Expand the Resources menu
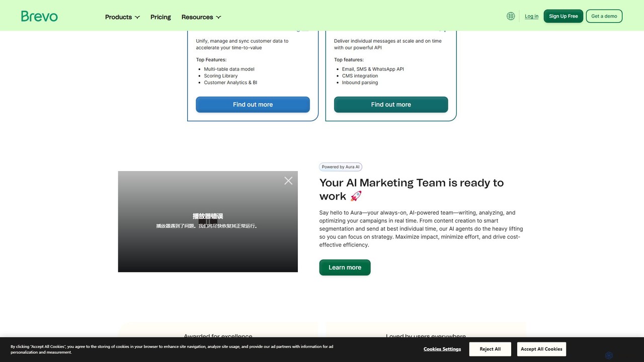644x362 pixels. click(x=201, y=17)
